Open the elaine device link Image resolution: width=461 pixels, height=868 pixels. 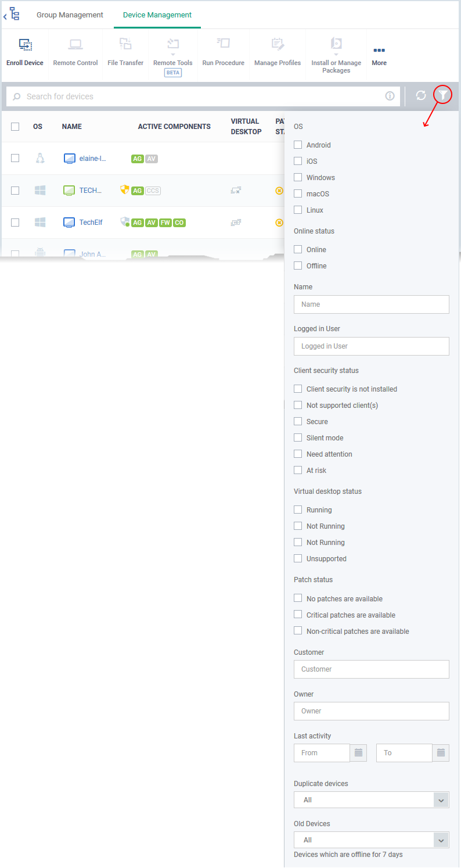click(x=93, y=158)
